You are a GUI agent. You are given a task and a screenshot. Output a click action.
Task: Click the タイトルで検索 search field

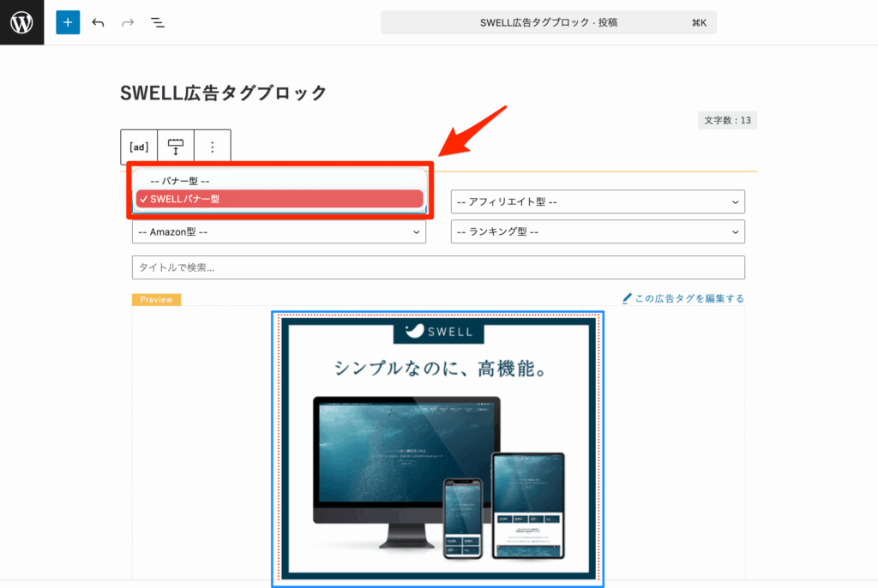click(438, 267)
